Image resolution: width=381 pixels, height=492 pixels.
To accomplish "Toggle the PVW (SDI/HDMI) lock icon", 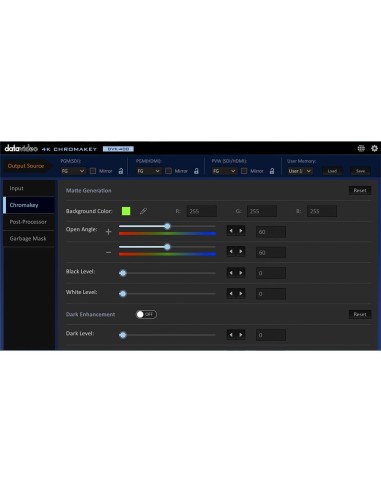I will (x=272, y=171).
